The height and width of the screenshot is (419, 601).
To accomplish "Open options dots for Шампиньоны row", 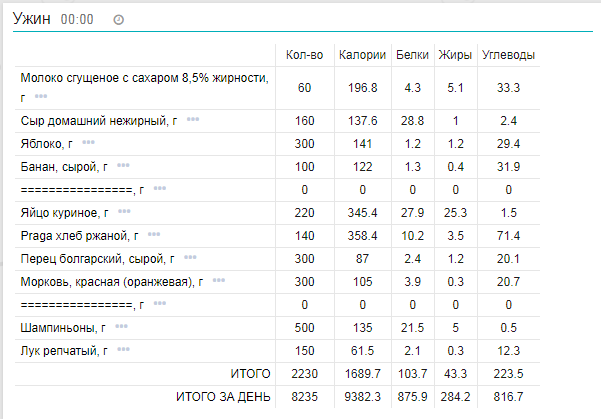I will [x=121, y=327].
